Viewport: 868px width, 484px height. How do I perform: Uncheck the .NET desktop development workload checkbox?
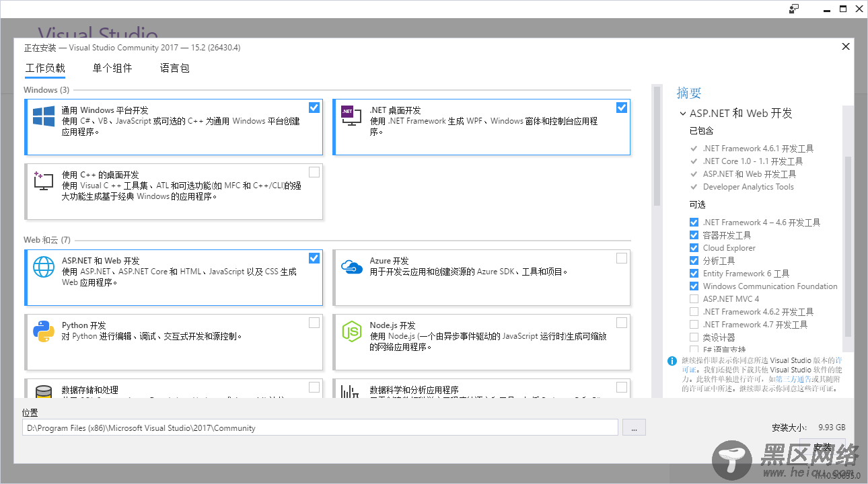click(x=622, y=108)
